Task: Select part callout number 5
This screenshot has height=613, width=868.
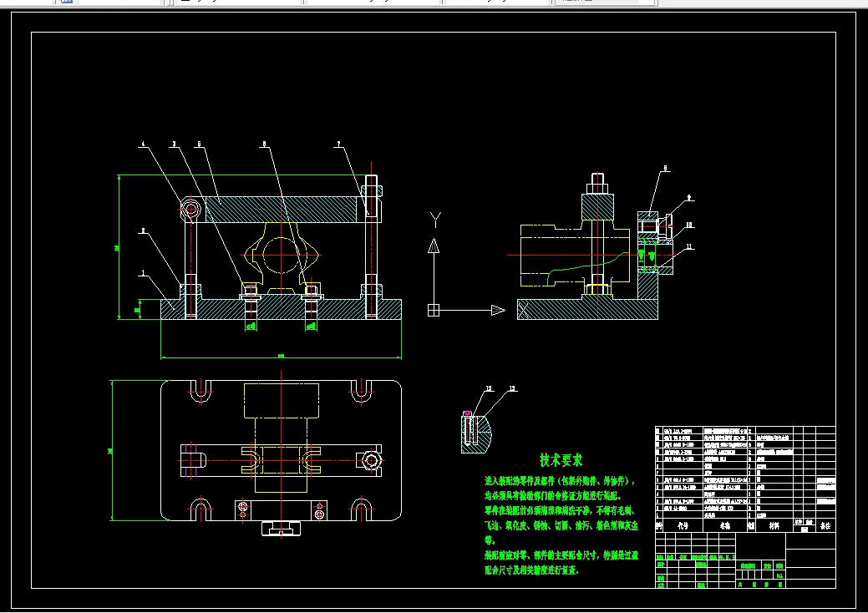Action: coord(200,144)
